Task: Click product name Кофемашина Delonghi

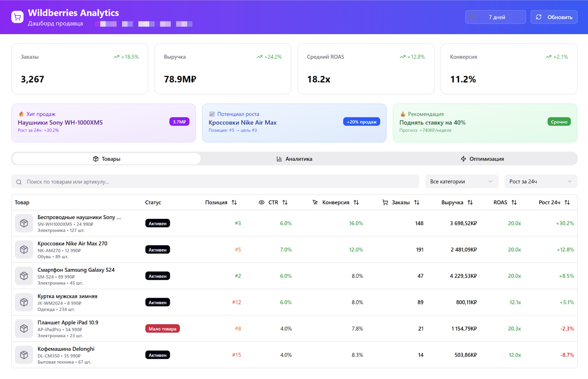Action: coord(66,349)
